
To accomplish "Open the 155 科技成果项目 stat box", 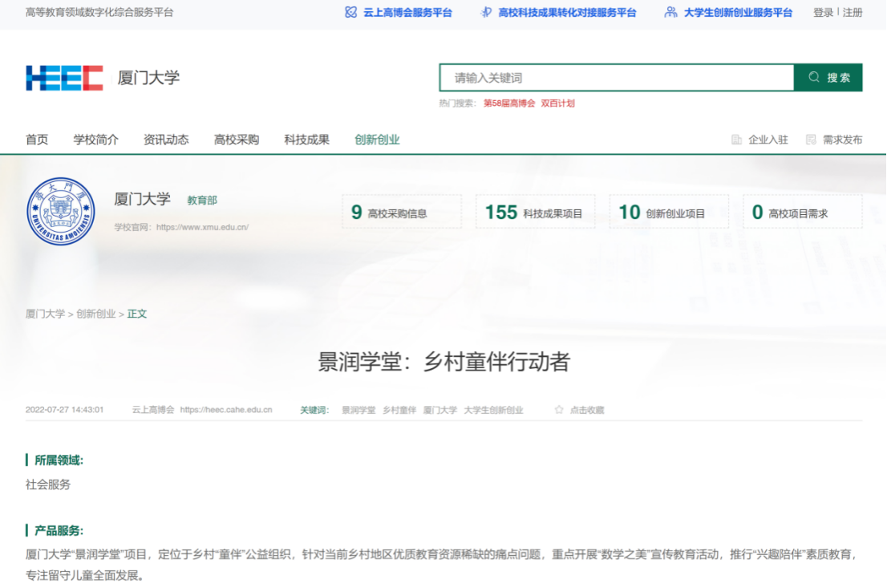I will click(x=535, y=212).
